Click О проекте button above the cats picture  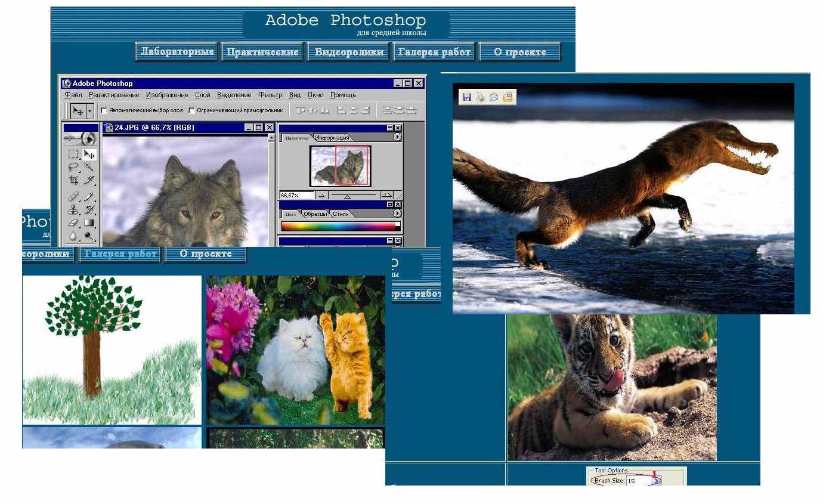point(205,254)
